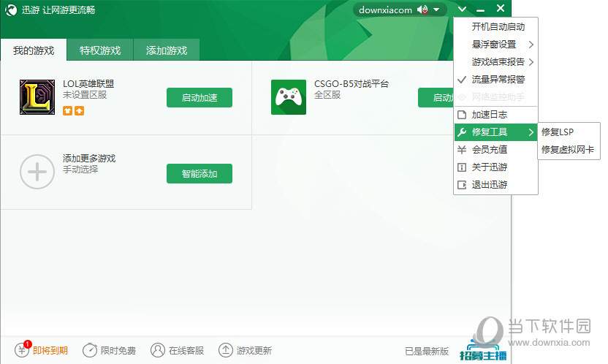Open the 游戏更新 link
This screenshot has height=364, width=608.
pos(254,350)
